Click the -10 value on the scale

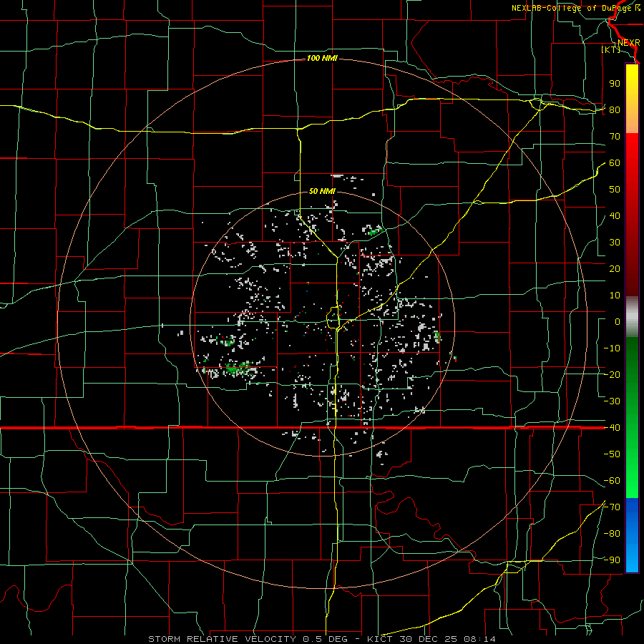(x=612, y=348)
